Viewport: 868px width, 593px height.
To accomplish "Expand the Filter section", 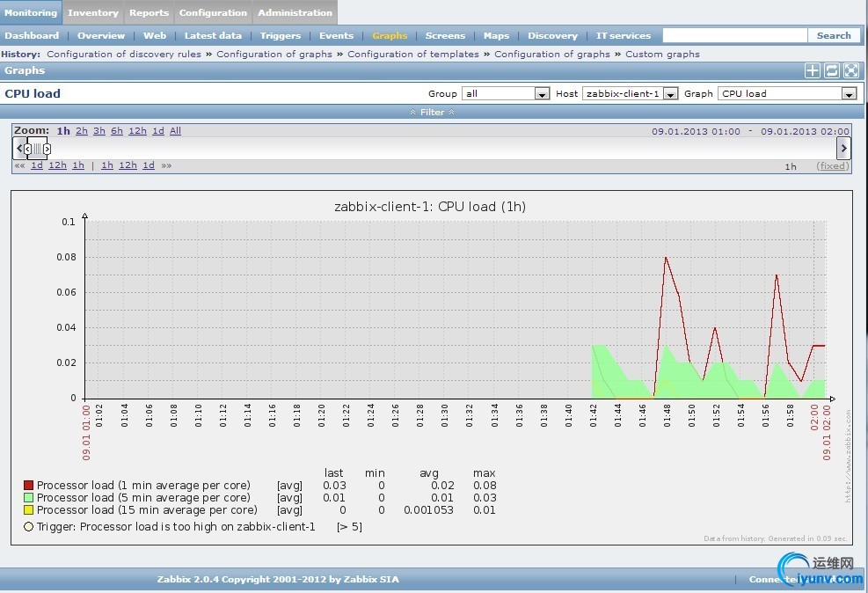I will click(433, 113).
